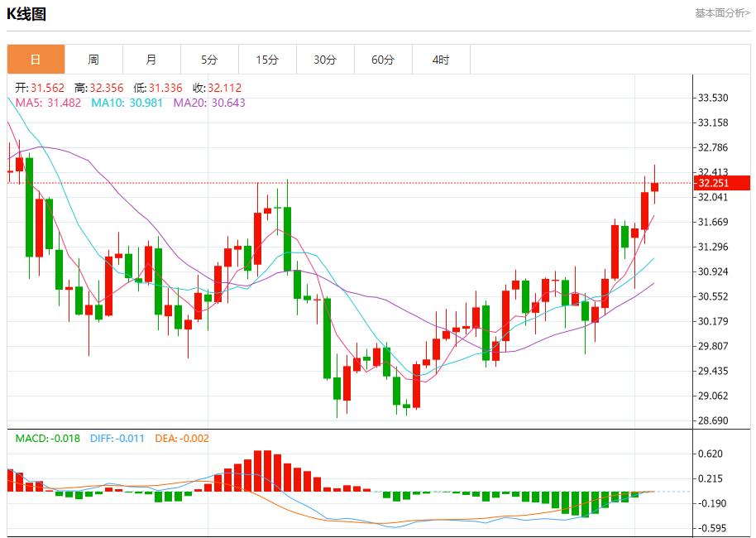756x538 pixels.
Task: Select the 15分 interval tab
Action: [x=267, y=60]
